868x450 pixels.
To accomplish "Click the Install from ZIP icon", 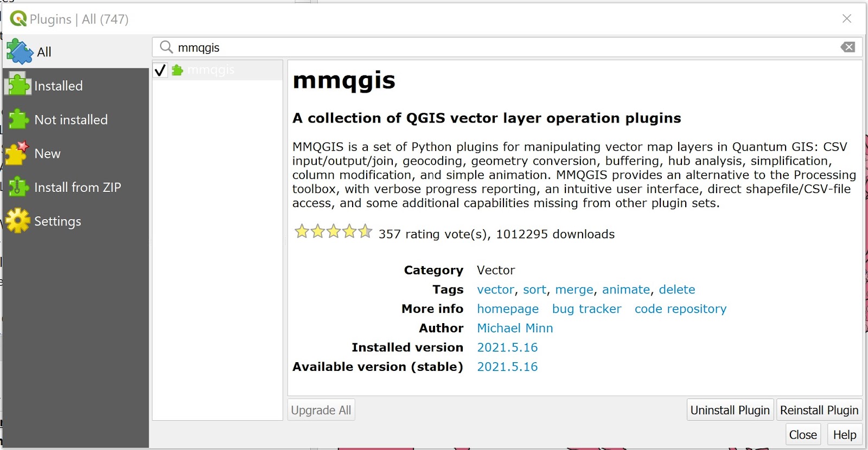I will coord(18,187).
